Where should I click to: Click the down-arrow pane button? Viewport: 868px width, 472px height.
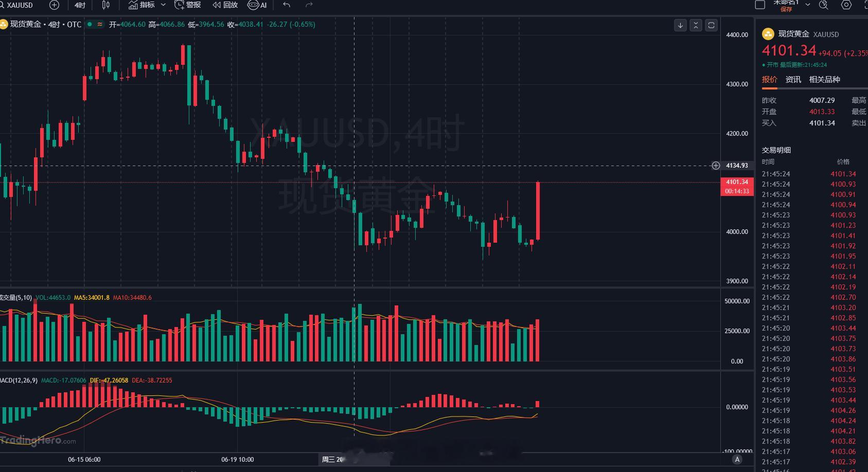tap(680, 25)
